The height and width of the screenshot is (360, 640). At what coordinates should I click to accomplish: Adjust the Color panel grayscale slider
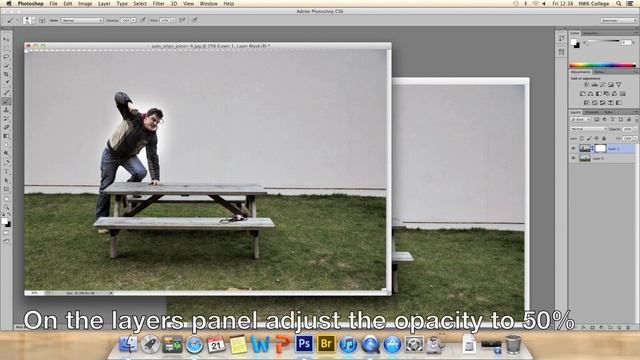(603, 40)
